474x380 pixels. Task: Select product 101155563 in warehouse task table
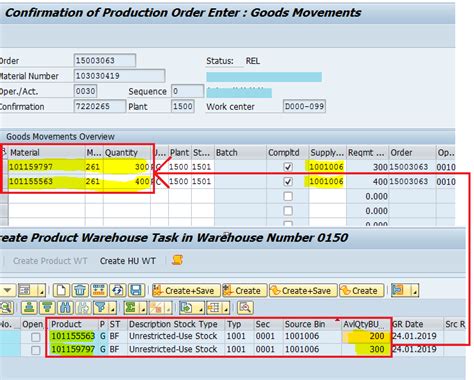(73, 336)
